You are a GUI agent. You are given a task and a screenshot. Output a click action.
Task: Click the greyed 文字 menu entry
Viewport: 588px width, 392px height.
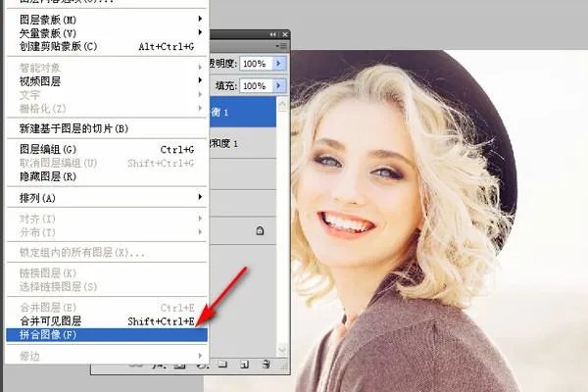coord(107,95)
